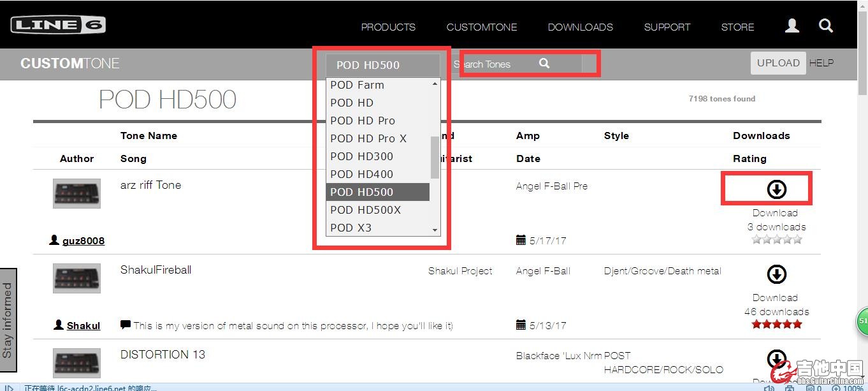Open the user account icon
Viewport: 868px width, 391px height.
click(792, 26)
